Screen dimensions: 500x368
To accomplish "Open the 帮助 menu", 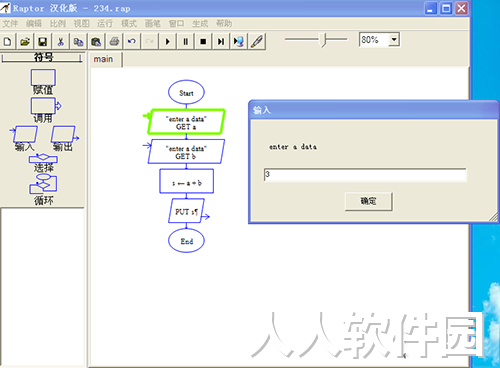I will click(224, 24).
